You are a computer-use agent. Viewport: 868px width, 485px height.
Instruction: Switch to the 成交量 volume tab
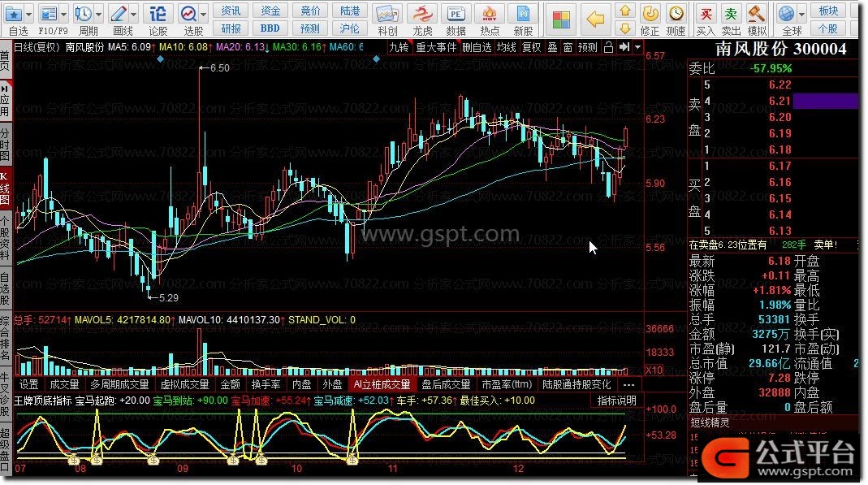click(65, 384)
